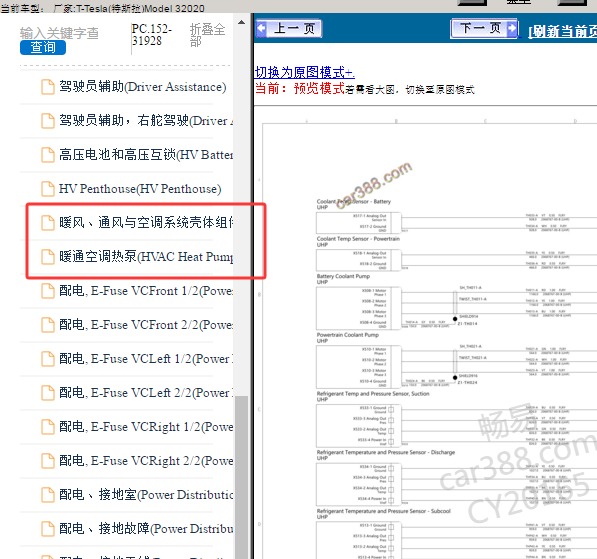Click page icon beside 高压电池和高压互锁

click(48, 155)
